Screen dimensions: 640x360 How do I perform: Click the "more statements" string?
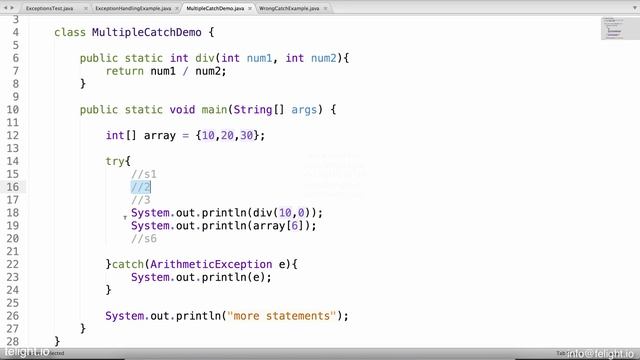point(282,316)
